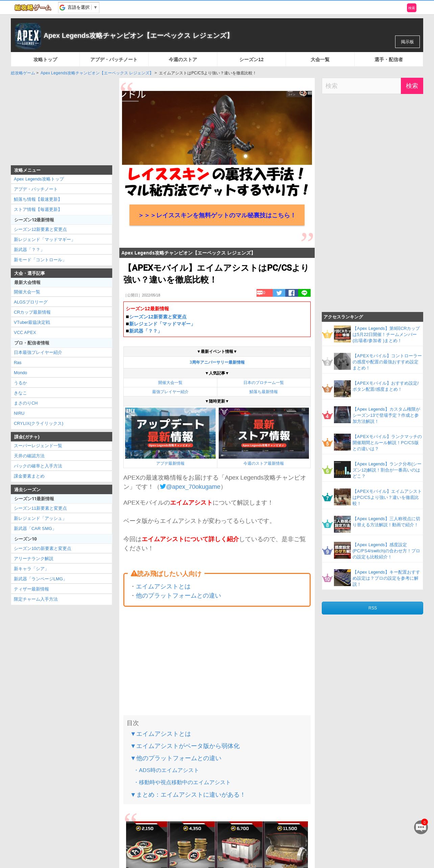
Task: Open the 掲示板 button in header
Action: point(407,42)
